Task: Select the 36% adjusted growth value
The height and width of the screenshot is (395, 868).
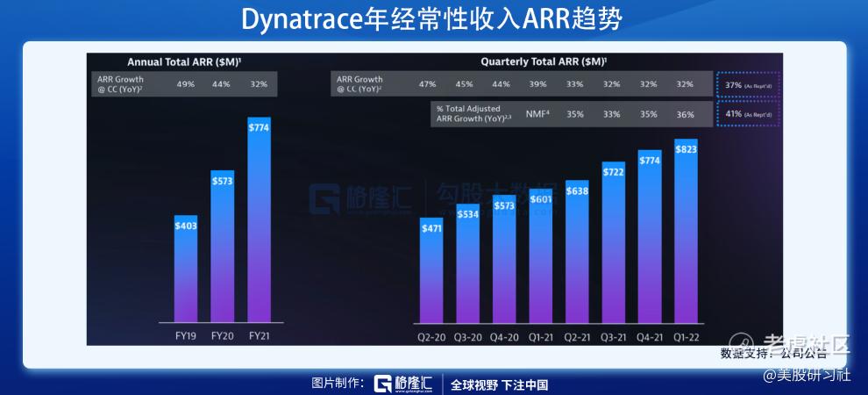Action: point(685,114)
